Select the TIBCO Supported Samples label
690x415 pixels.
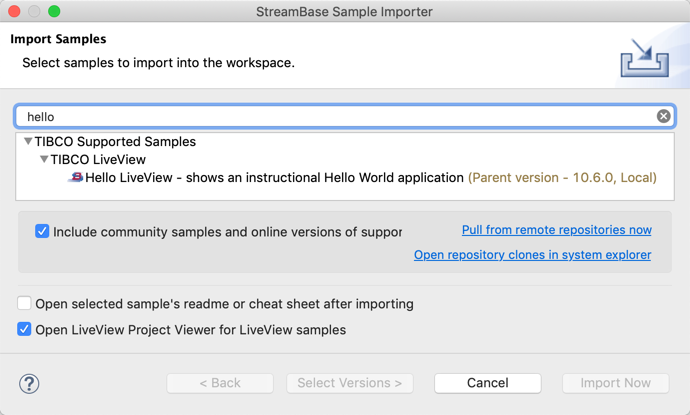(x=115, y=142)
